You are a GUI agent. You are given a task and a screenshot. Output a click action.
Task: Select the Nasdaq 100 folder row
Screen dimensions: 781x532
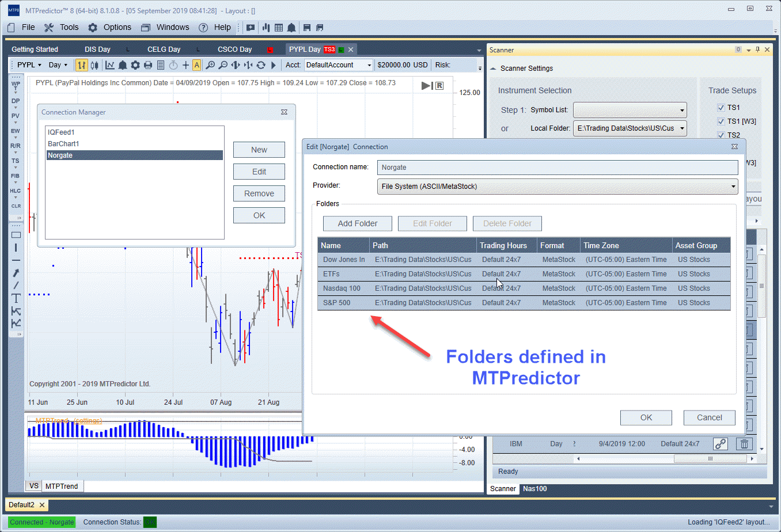click(524, 288)
